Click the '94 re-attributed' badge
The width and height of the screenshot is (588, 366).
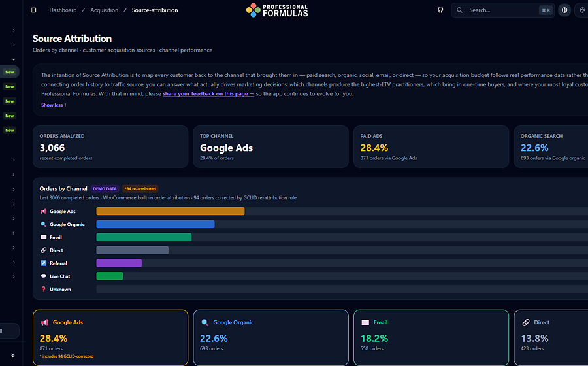click(140, 189)
